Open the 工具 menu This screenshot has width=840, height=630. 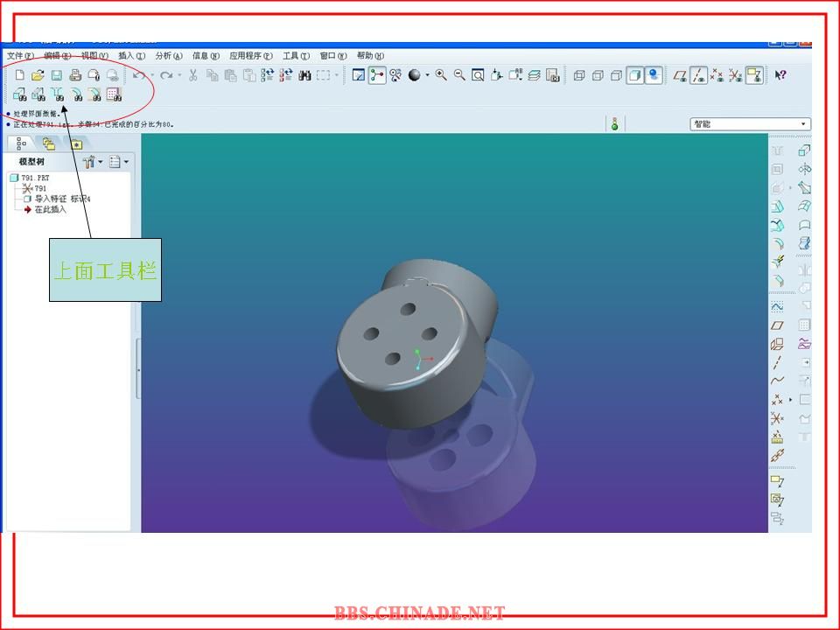pos(297,56)
